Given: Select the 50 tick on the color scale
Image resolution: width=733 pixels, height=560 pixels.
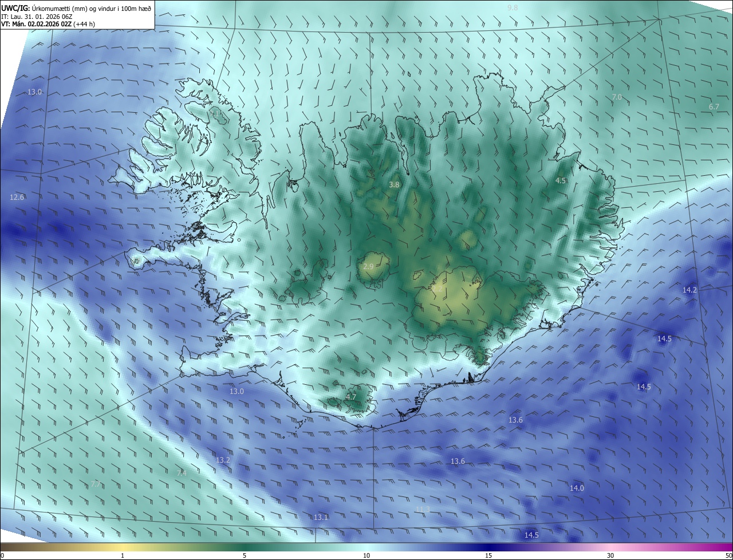Looking at the screenshot, I should 728,555.
